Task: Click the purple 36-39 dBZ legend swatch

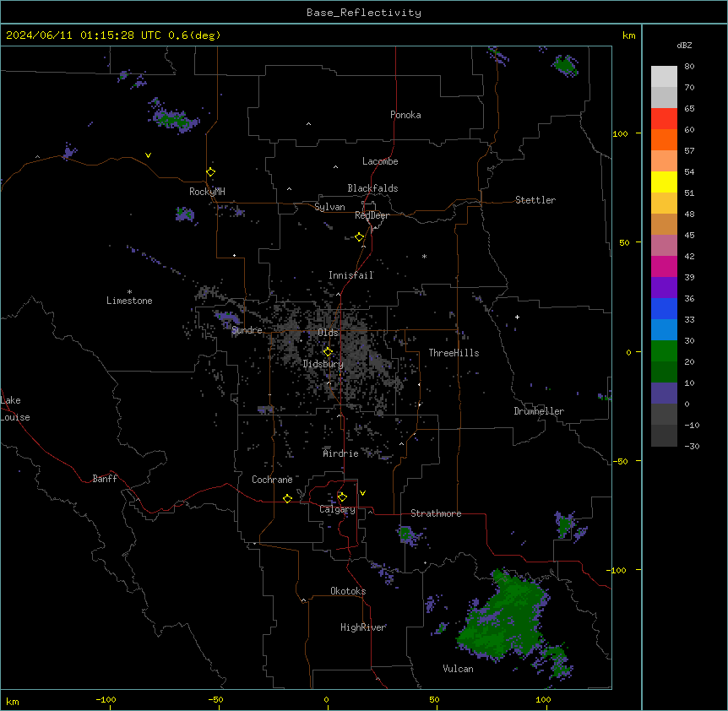Action: [664, 287]
